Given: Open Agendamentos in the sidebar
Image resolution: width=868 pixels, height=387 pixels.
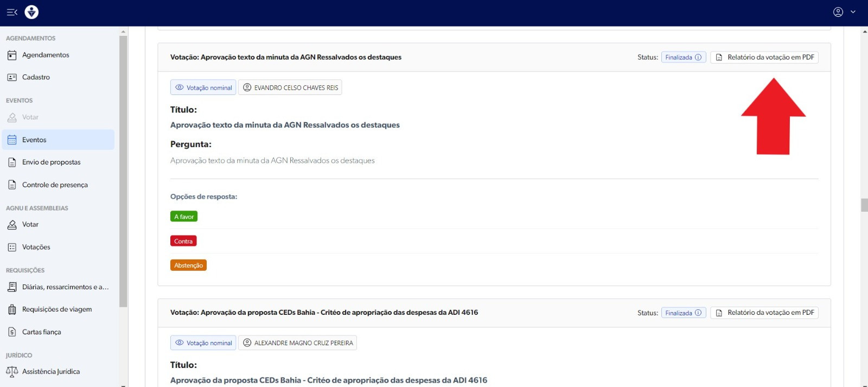Looking at the screenshot, I should pyautogui.click(x=46, y=55).
